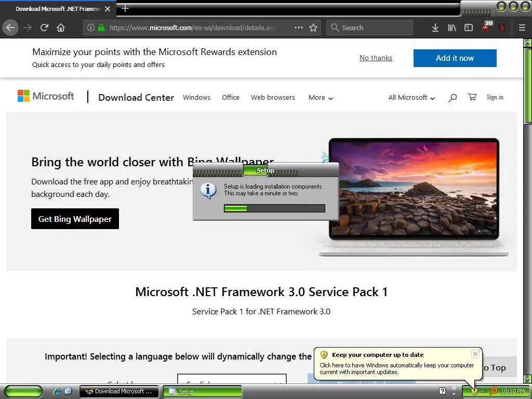This screenshot has height=399, width=532.
Task: Click the 'Keep your computer up to date' balloon text
Action: [x=378, y=355]
